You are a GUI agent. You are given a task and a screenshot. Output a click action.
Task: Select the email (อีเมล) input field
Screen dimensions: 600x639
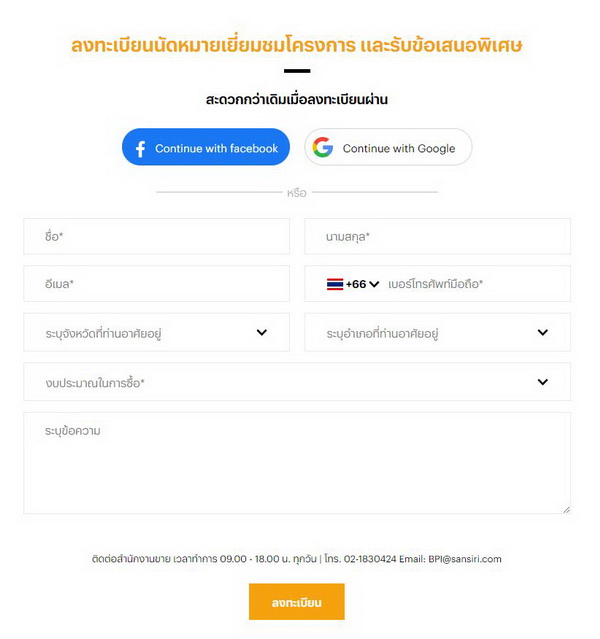pyautogui.click(x=156, y=284)
